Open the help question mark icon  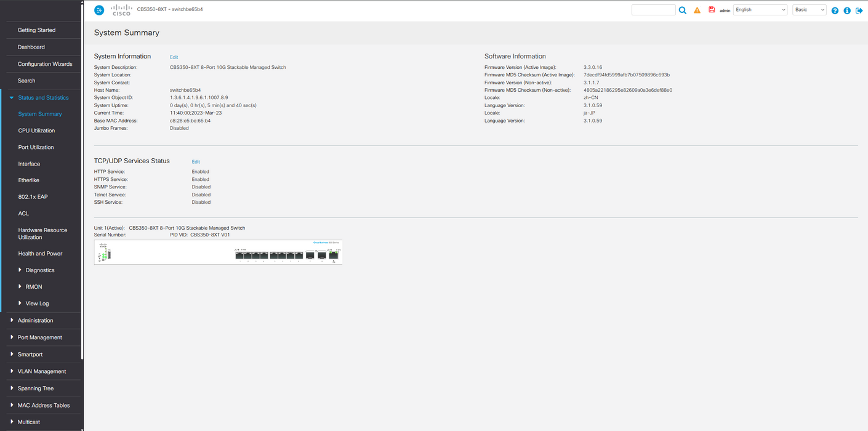(835, 10)
